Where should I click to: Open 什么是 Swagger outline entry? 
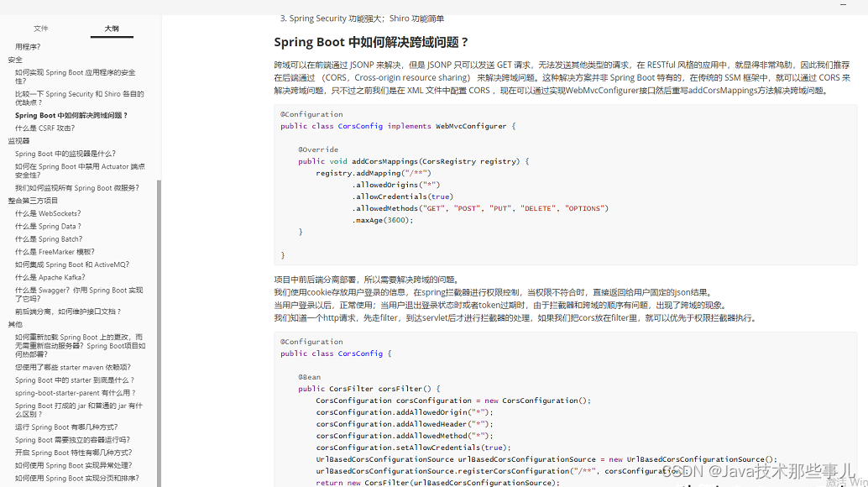click(x=79, y=295)
